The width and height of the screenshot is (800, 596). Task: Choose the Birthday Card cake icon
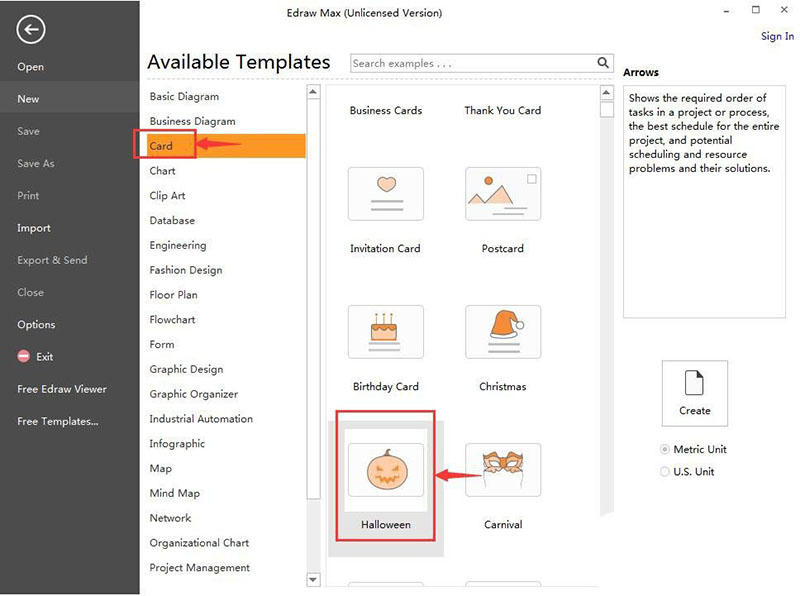[385, 332]
